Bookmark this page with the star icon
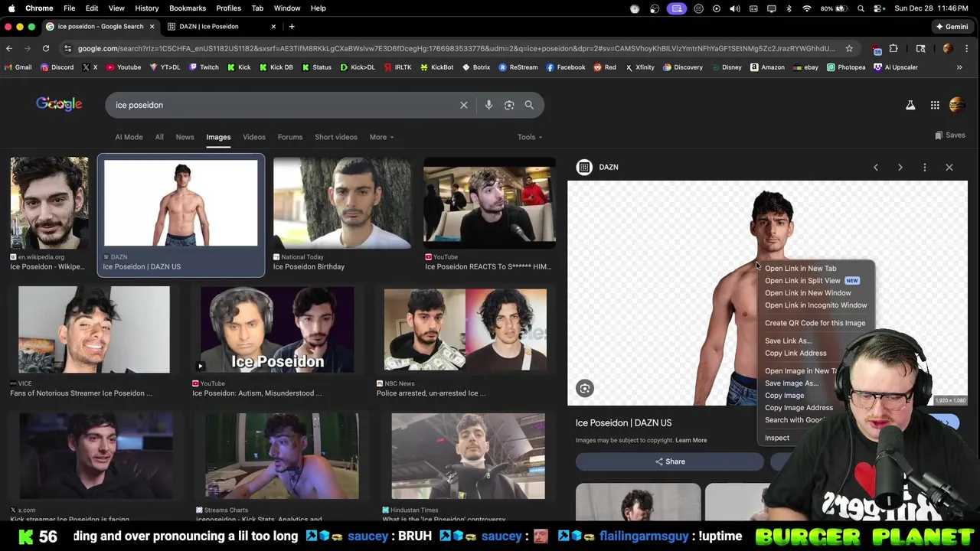This screenshot has width=980, height=551. [x=849, y=48]
